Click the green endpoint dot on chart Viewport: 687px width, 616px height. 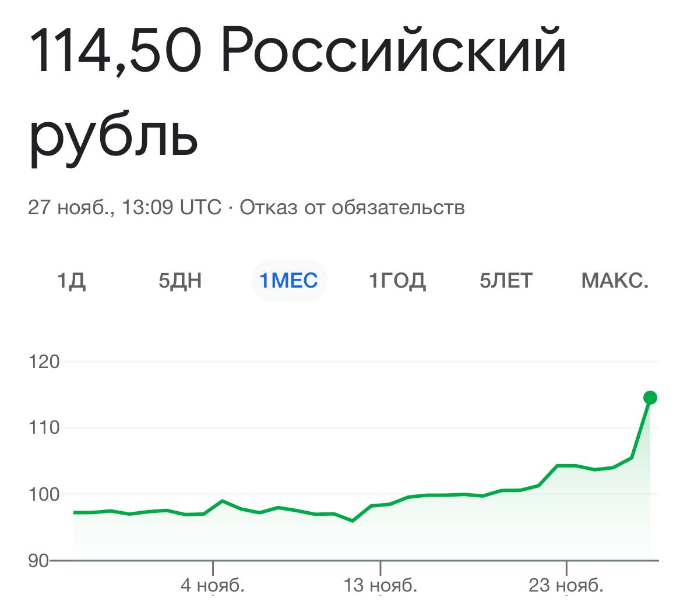pyautogui.click(x=650, y=398)
